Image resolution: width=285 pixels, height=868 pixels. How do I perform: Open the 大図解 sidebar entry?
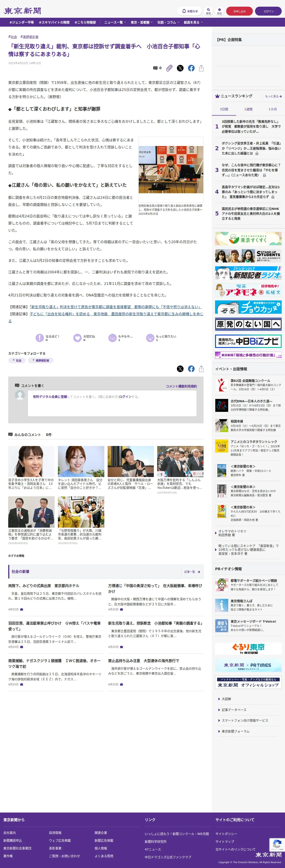(226, 699)
